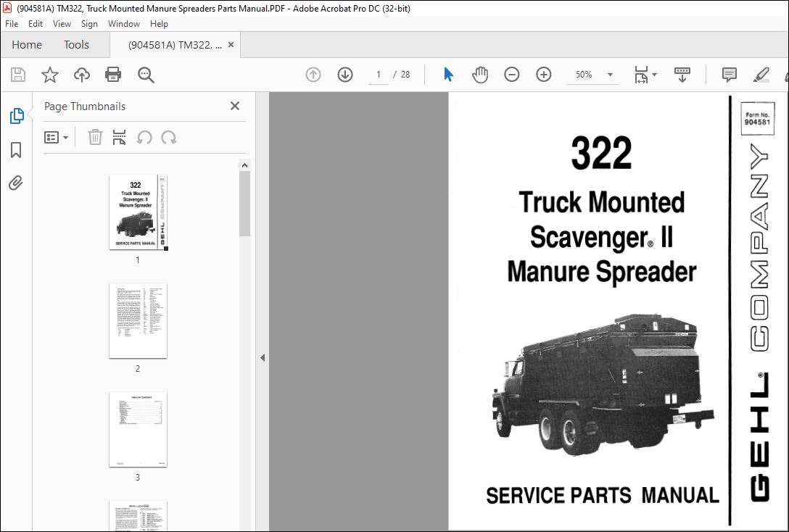Click the 'Page Thumbnails' panel title
The height and width of the screenshot is (532, 789).
click(85, 106)
